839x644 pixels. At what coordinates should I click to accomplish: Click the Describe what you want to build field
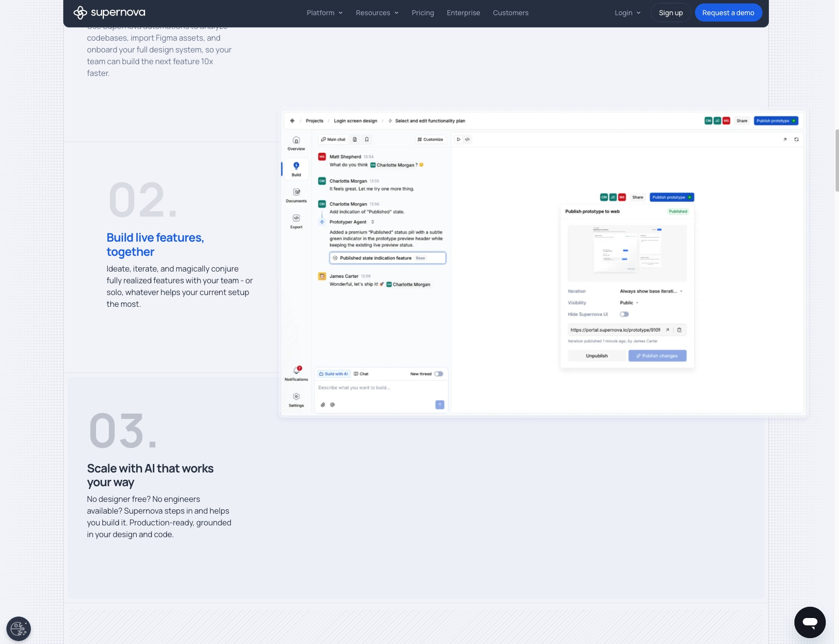[x=381, y=388]
